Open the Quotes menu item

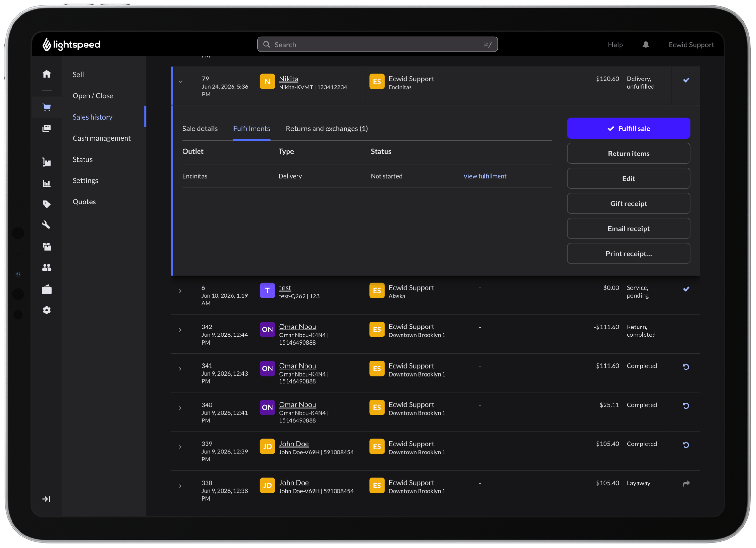84,202
